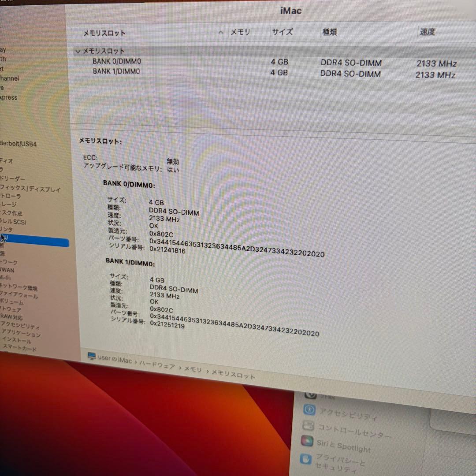Select アクセシビリティ in the System Information sidebar

click(20, 325)
